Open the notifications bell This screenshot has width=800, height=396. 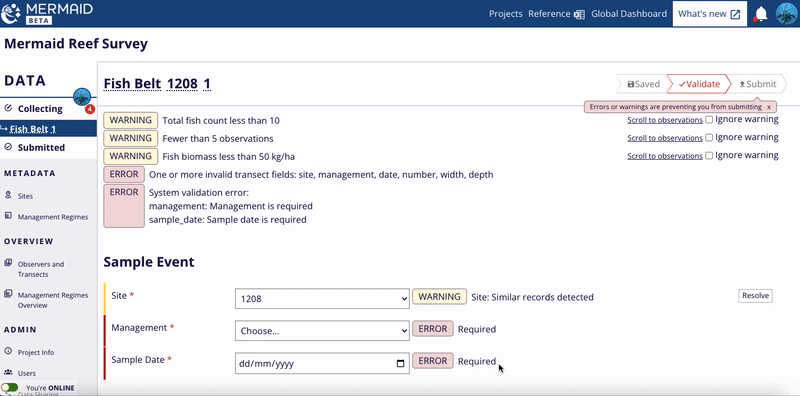click(x=761, y=14)
